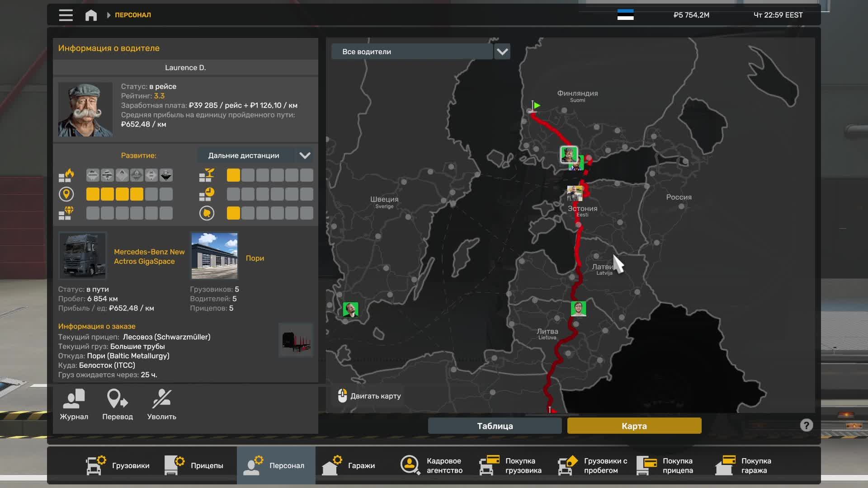Click the high value cargo diamond icon
The image size is (868, 488).
66,213
